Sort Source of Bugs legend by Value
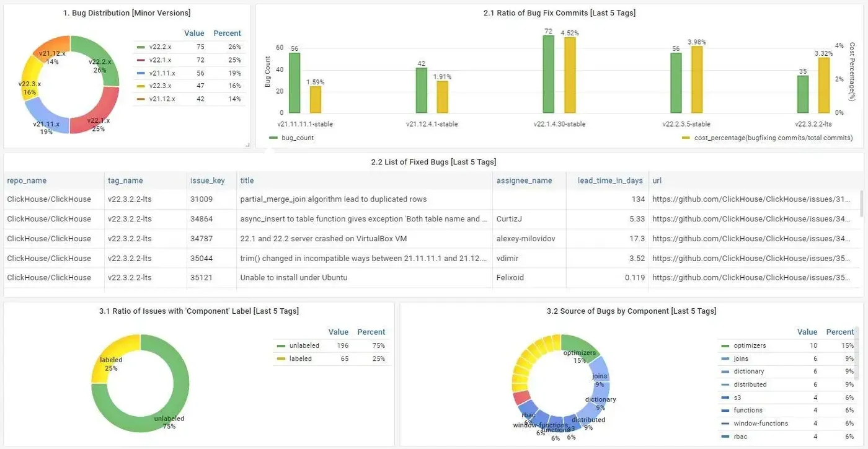 [x=807, y=332]
